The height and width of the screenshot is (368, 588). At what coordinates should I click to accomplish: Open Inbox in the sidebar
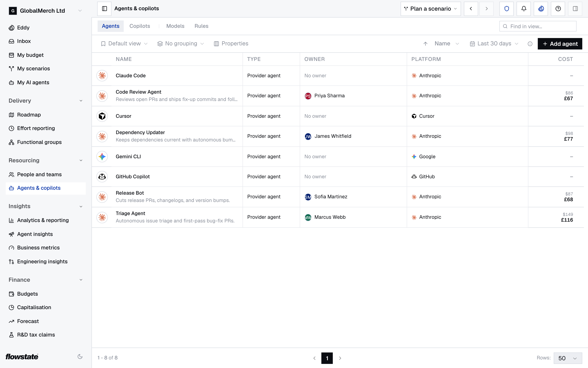click(x=46, y=41)
